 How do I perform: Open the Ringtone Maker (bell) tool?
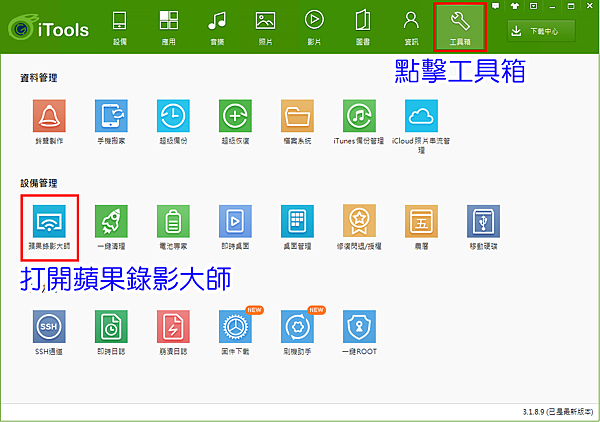tap(49, 116)
